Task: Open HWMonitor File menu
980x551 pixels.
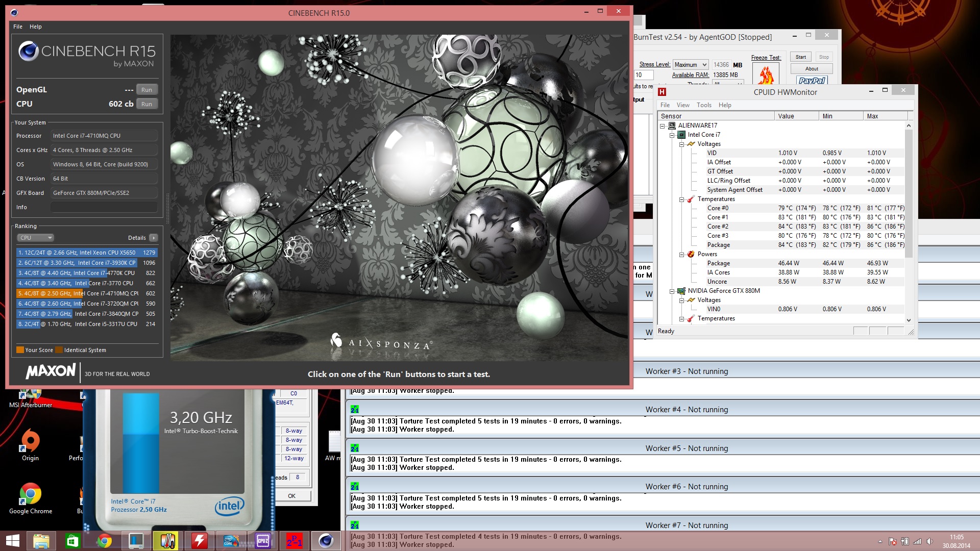Action: tap(665, 105)
